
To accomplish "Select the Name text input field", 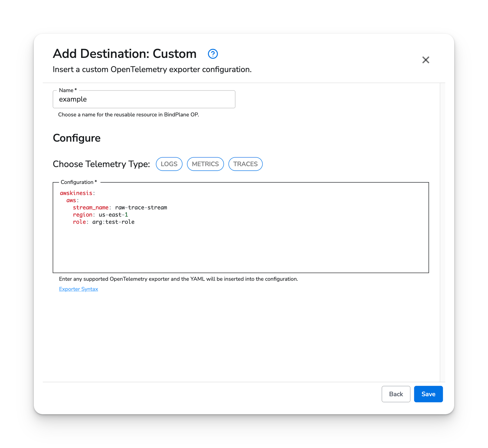I will click(145, 99).
